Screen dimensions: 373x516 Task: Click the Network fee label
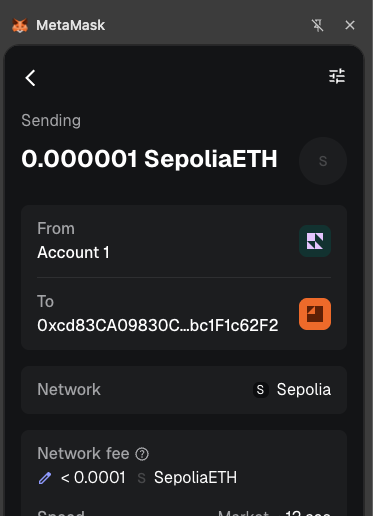pyautogui.click(x=83, y=454)
